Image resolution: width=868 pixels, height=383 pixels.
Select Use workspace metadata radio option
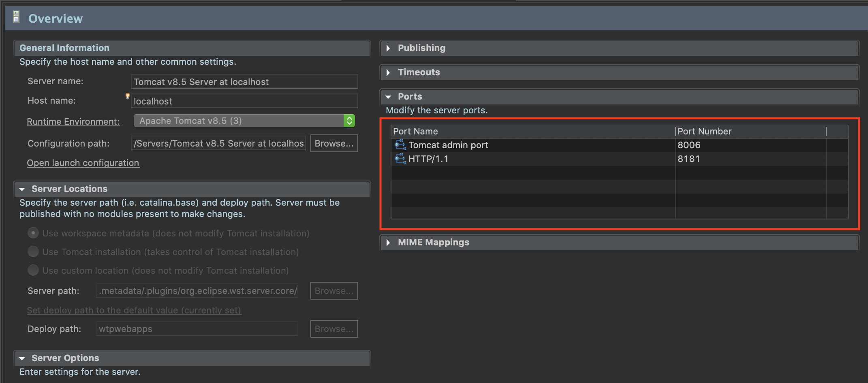tap(33, 233)
